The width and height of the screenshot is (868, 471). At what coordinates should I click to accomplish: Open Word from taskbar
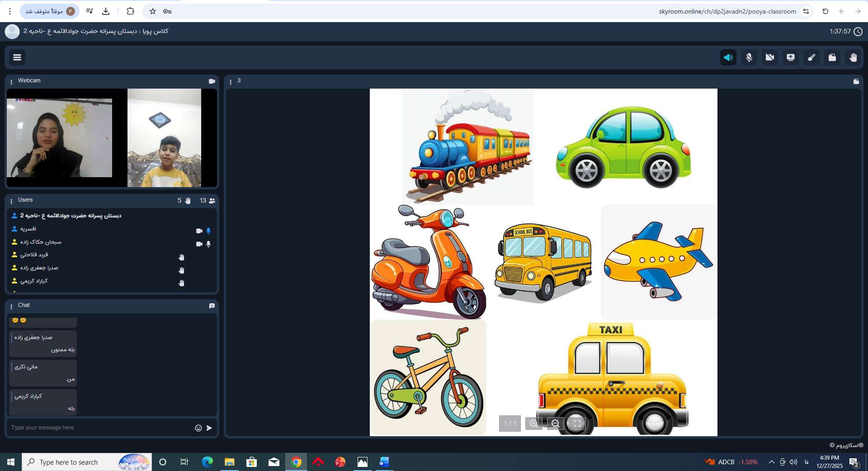click(384, 462)
